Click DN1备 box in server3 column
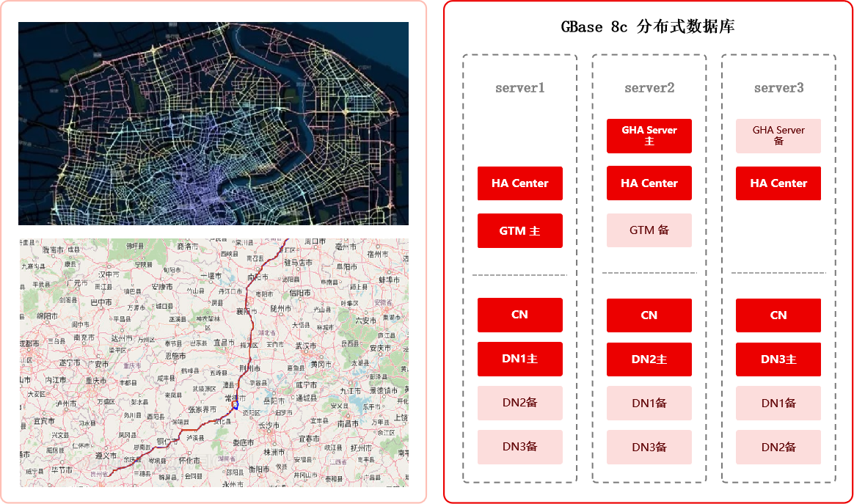 pos(778,403)
